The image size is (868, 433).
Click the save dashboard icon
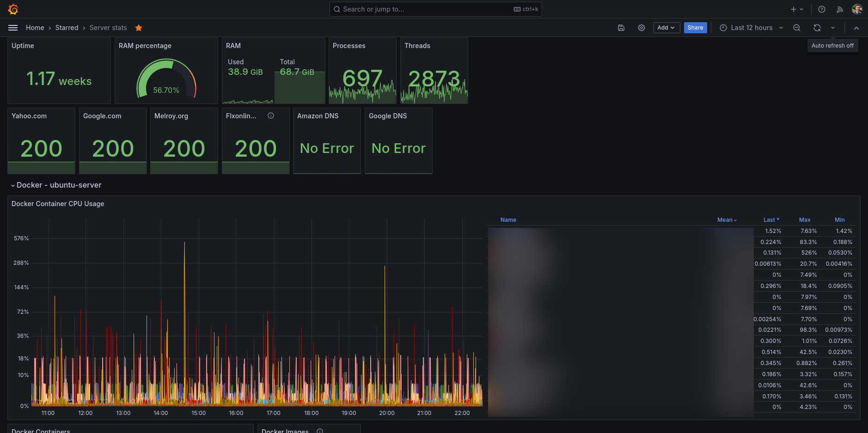(x=621, y=28)
